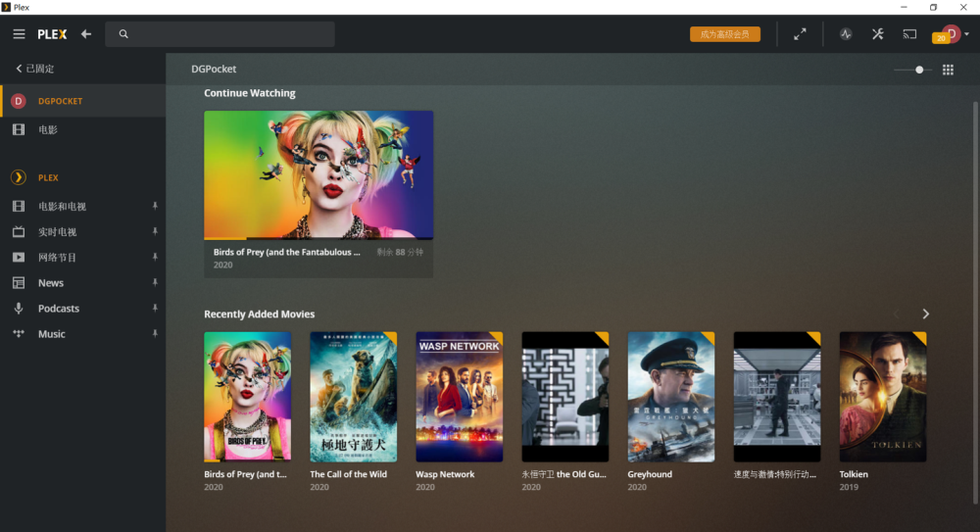Adjust the poster size slider handle
980x532 pixels.
[919, 70]
